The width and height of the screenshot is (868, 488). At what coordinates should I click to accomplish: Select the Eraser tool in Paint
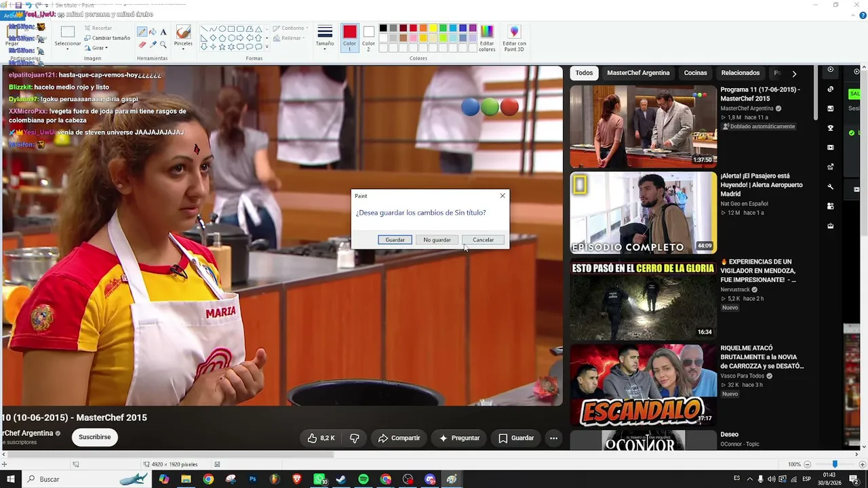(x=142, y=44)
